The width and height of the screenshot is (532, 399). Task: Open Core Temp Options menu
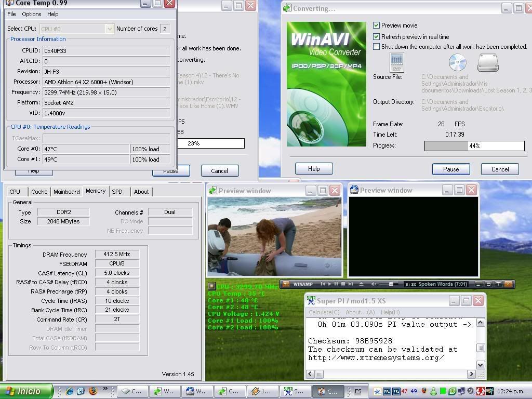tap(31, 14)
